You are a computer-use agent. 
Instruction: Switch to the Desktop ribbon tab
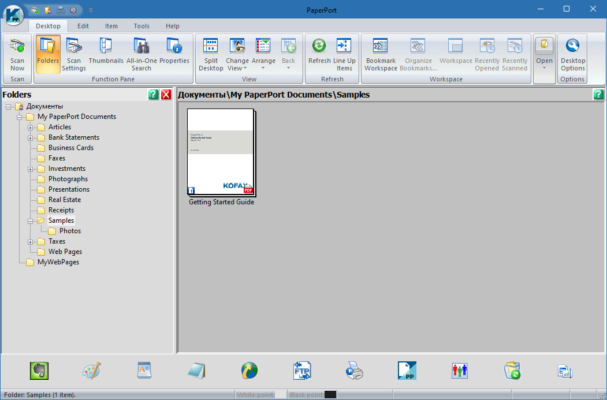point(48,26)
